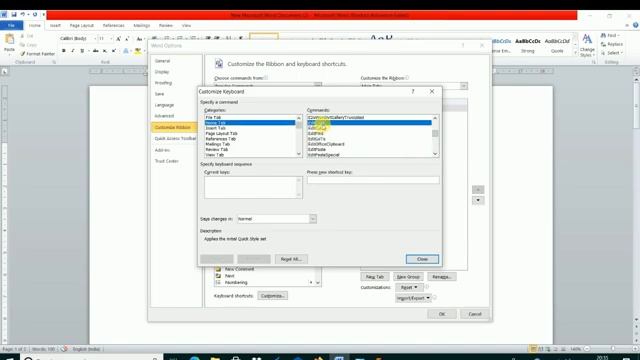Click the Text Effects icon in Font group
Viewport: 640px width, 360px height.
[x=126, y=51]
